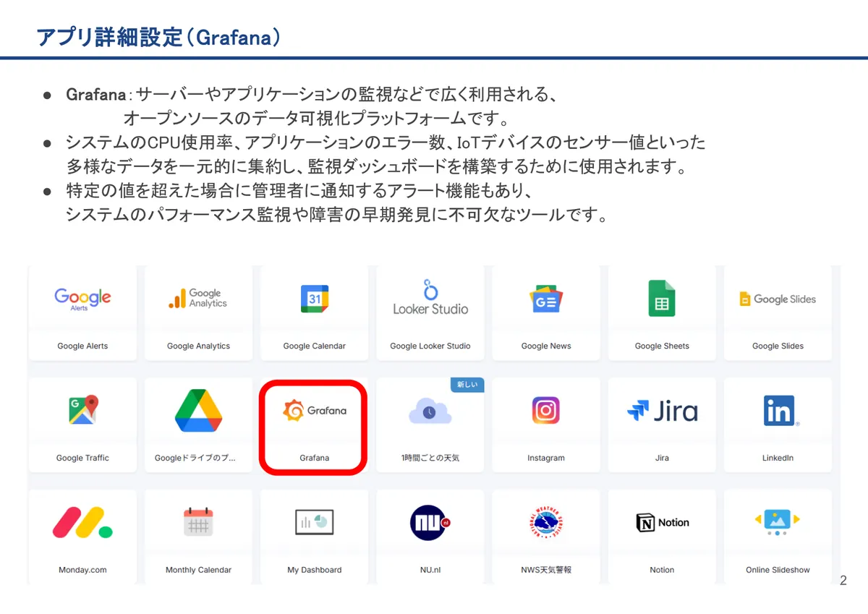868x614 pixels.
Task: Click the "Google News" caption text
Action: pyautogui.click(x=546, y=346)
